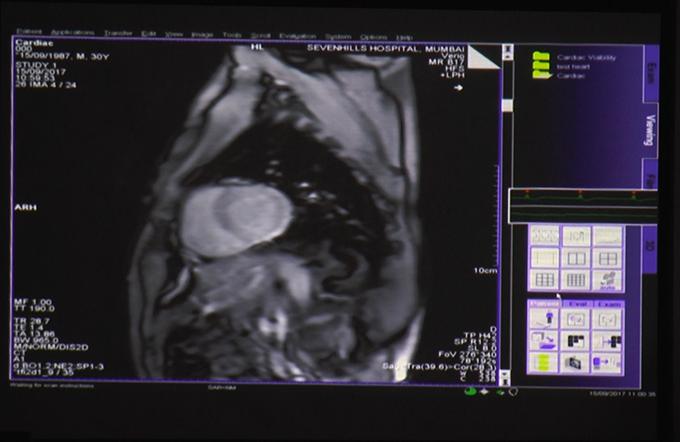Open the Tools menu
The image size is (680, 442).
pos(232,35)
